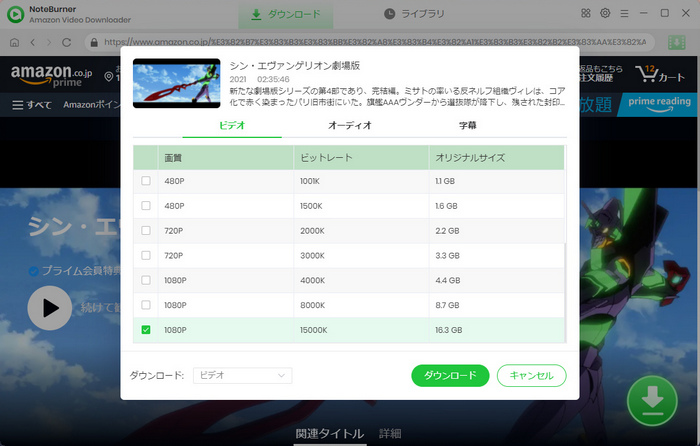Switch to the オーディオ tab
This screenshot has height=446, width=700.
click(350, 125)
